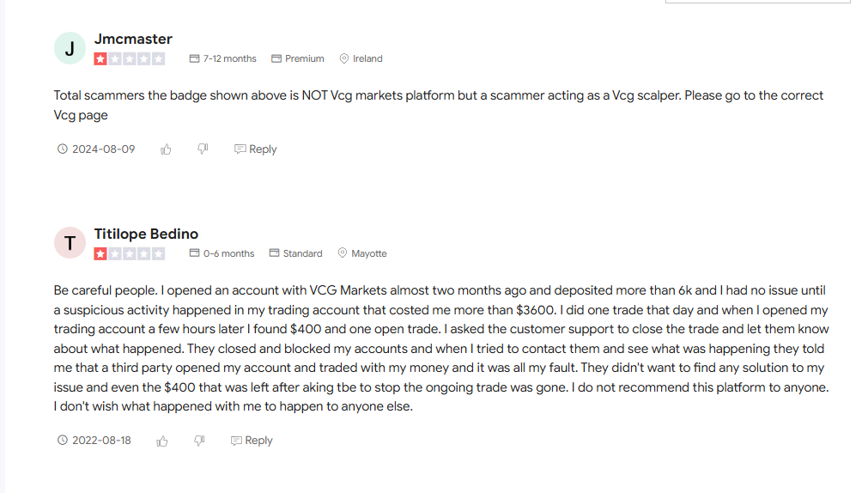Click Titilope Bedino's one-star rating
Image resolution: width=868 pixels, height=493 pixels.
click(x=130, y=253)
